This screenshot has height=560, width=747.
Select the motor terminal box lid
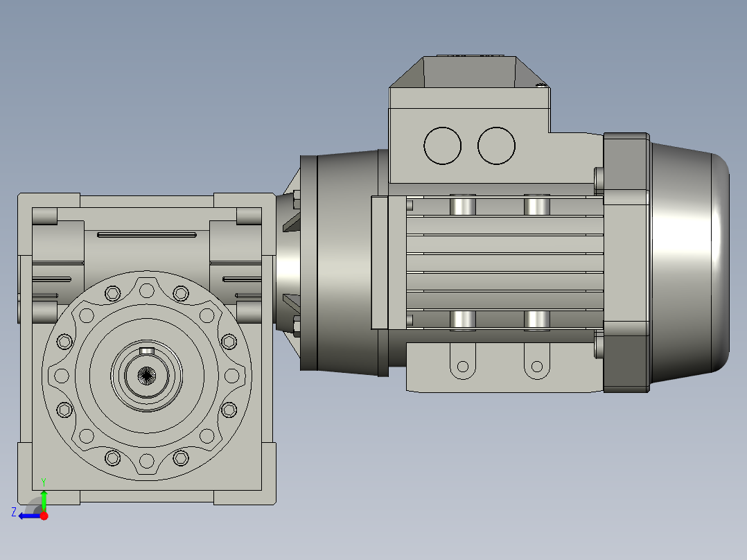point(469,72)
